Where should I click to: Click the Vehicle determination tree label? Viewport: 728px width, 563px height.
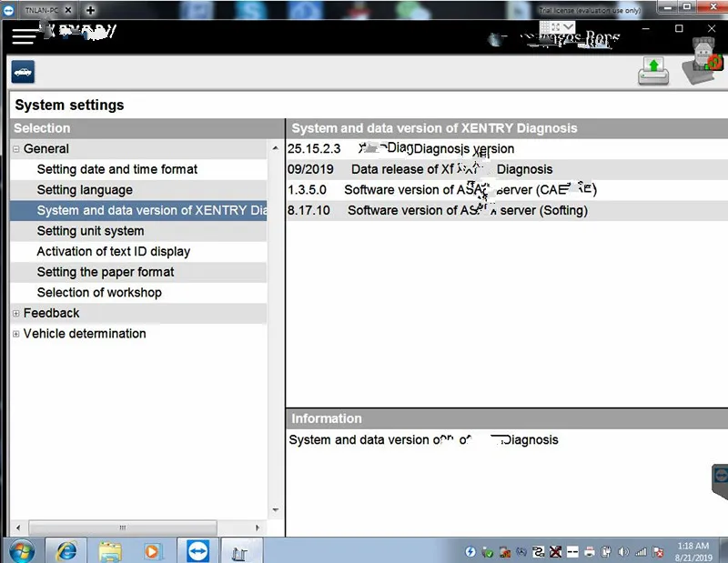click(x=85, y=334)
